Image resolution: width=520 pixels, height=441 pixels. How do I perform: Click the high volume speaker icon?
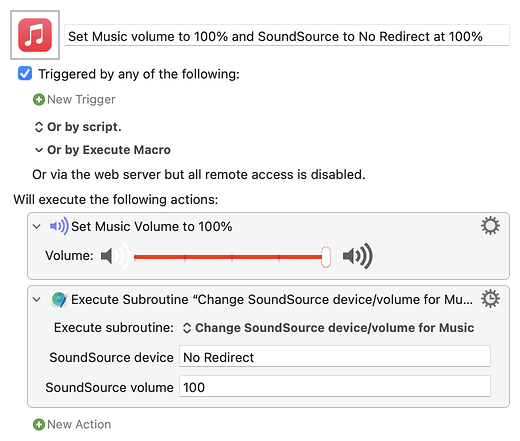(x=358, y=256)
